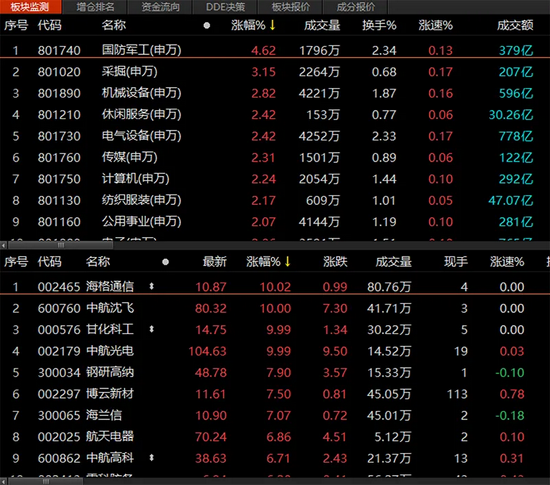Click the sector table horizontal scrollbar thumb
The width and height of the screenshot is (550, 485).
60,245
